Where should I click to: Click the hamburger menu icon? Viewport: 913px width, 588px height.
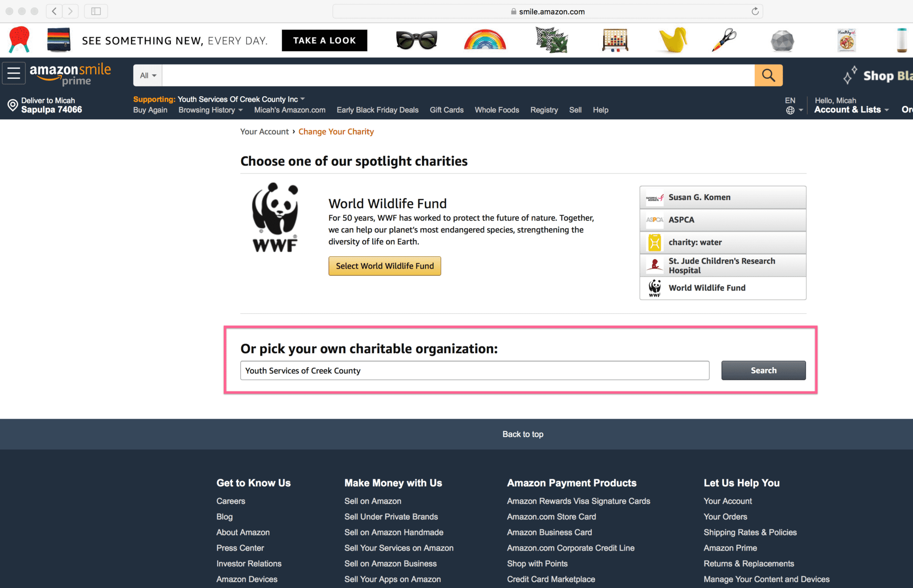click(13, 74)
